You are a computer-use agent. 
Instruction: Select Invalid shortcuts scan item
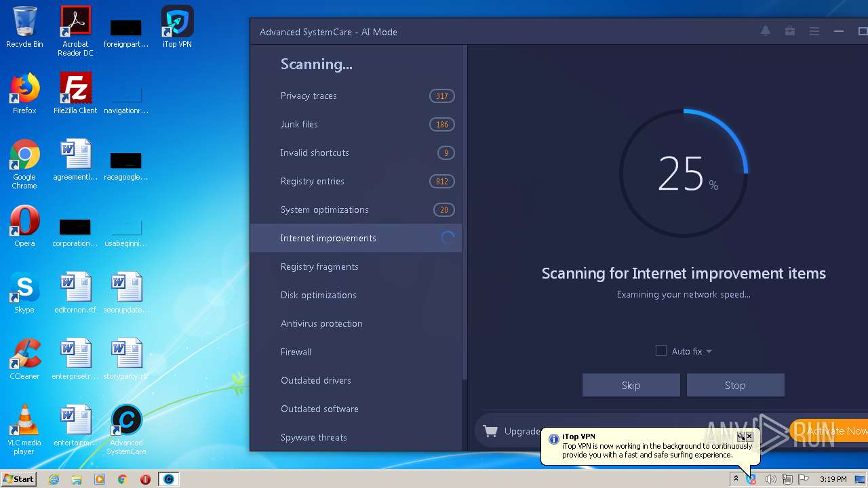click(x=356, y=152)
